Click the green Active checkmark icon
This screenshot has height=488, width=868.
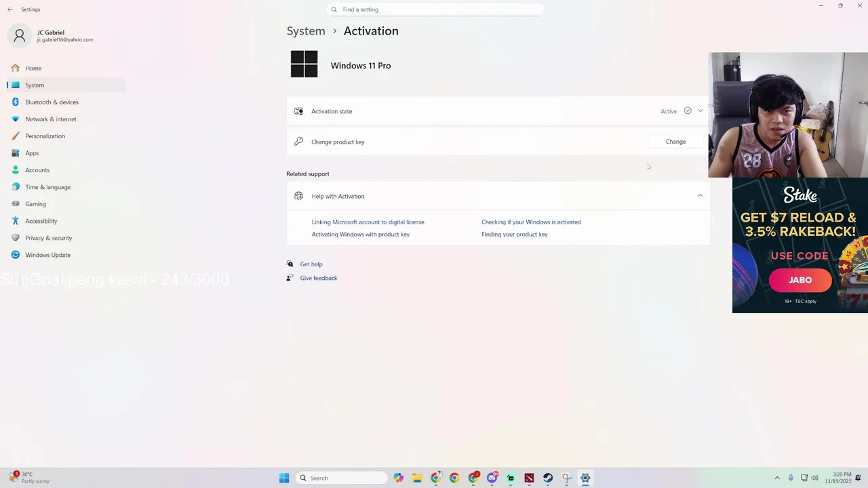tap(688, 110)
